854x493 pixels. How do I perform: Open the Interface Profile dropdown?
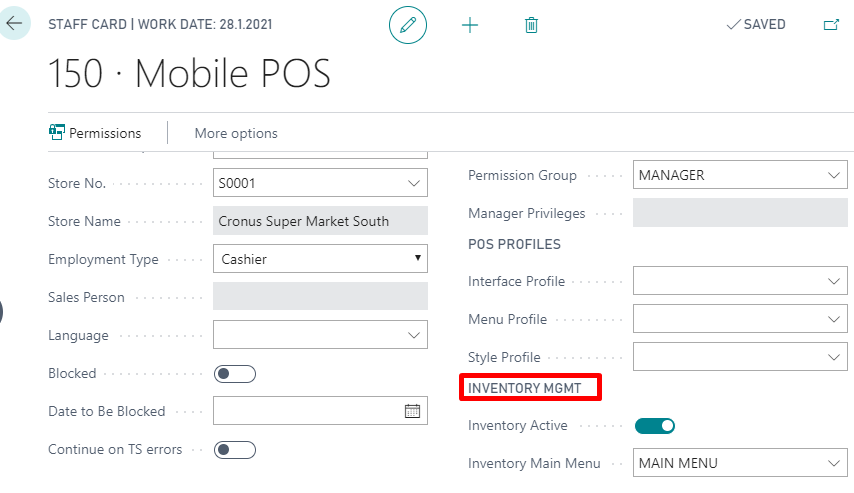834,282
